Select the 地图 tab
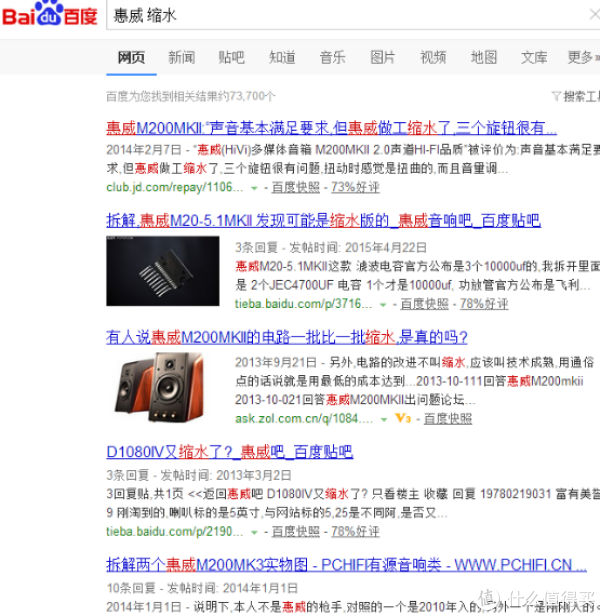The width and height of the screenshot is (600, 616). click(484, 58)
